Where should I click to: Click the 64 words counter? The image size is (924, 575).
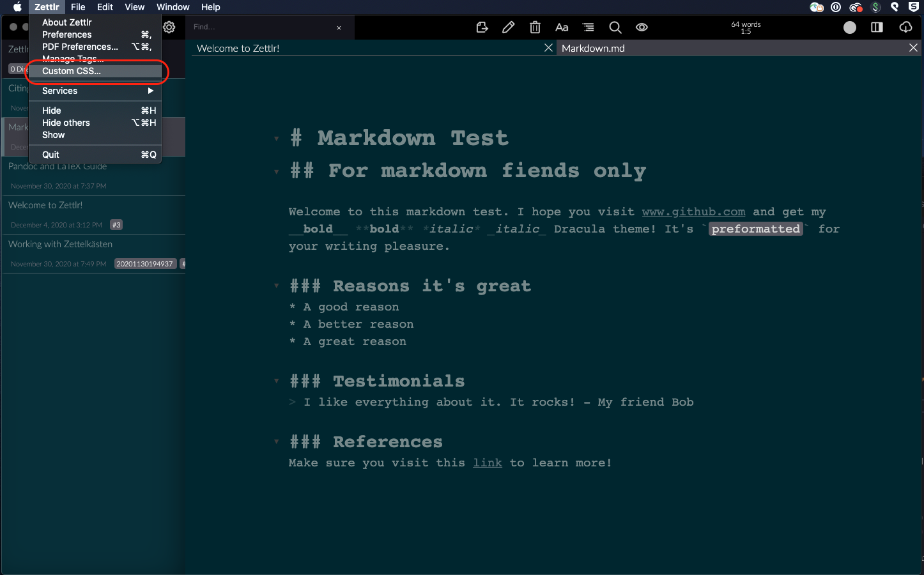pos(746,24)
